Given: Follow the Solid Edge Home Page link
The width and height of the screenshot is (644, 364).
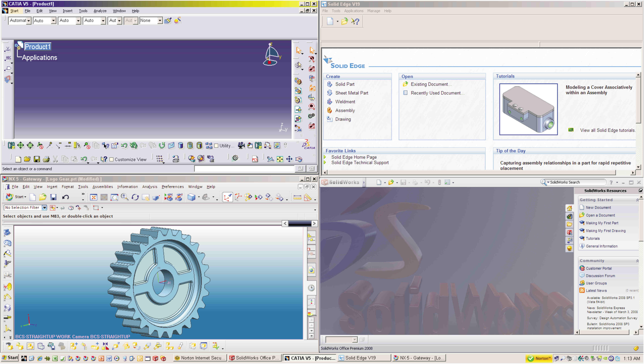Looking at the screenshot, I should click(354, 157).
